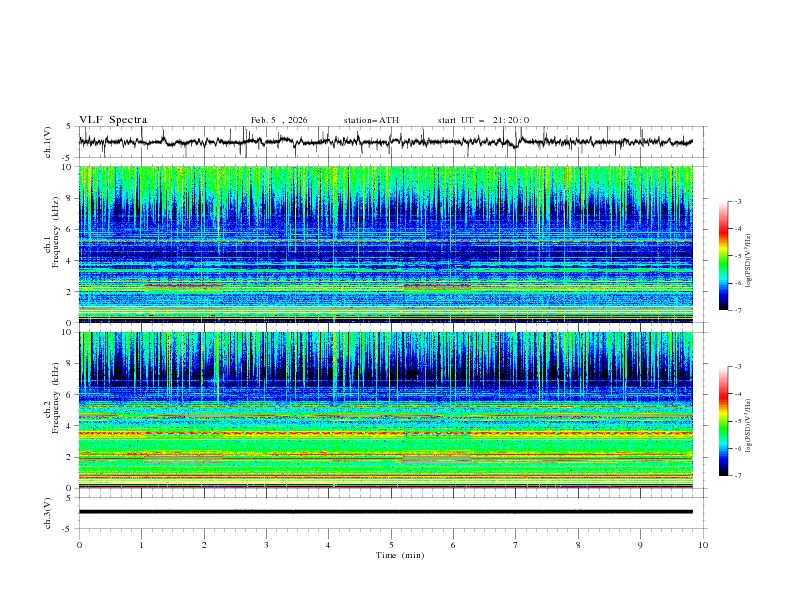792x612 pixels.
Task: Click the "2" tick on the time axis
Action: click(x=204, y=545)
